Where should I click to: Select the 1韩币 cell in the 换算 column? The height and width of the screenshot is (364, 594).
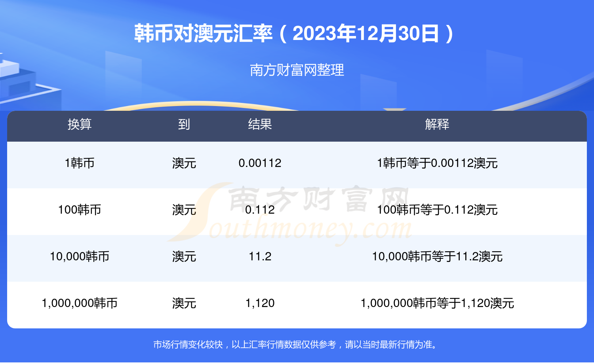point(80,163)
